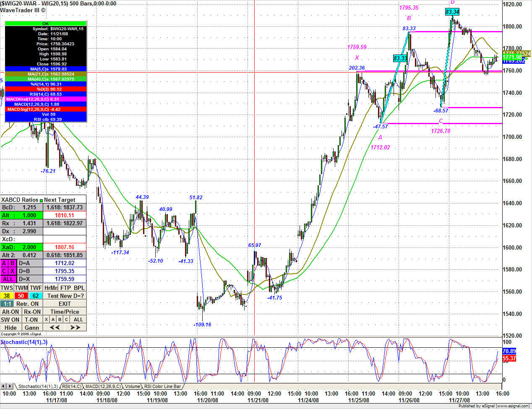Click the MACDHist row in data box

(46, 99)
